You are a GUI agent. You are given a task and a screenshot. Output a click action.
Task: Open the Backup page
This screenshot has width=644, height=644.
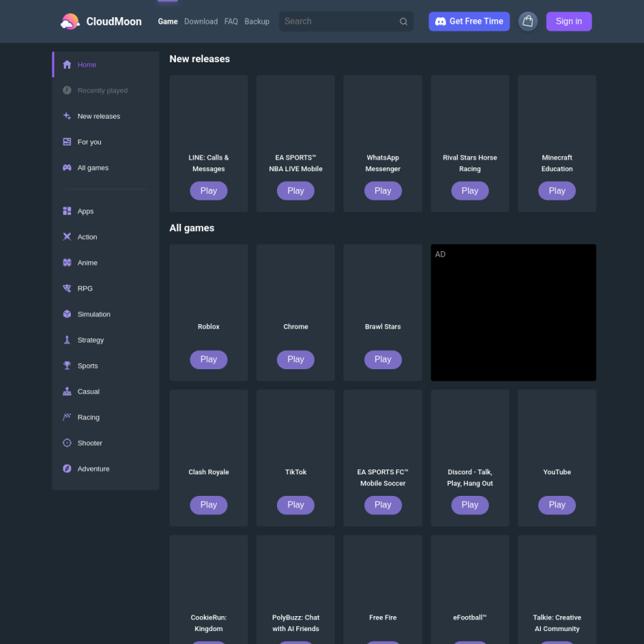pos(257,21)
